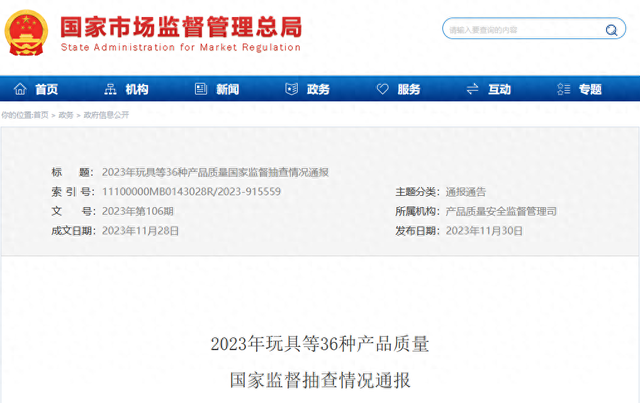Open the 政务 navigation menu item

pos(318,89)
